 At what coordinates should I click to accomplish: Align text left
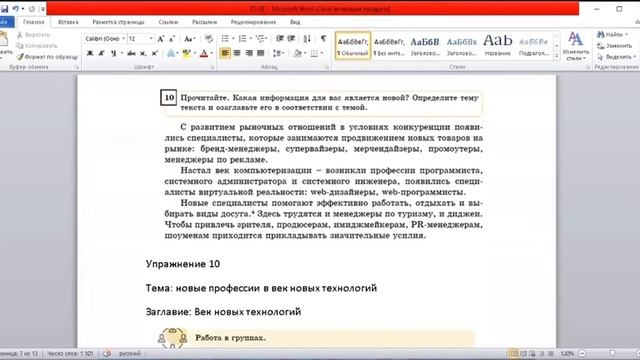coord(225,53)
